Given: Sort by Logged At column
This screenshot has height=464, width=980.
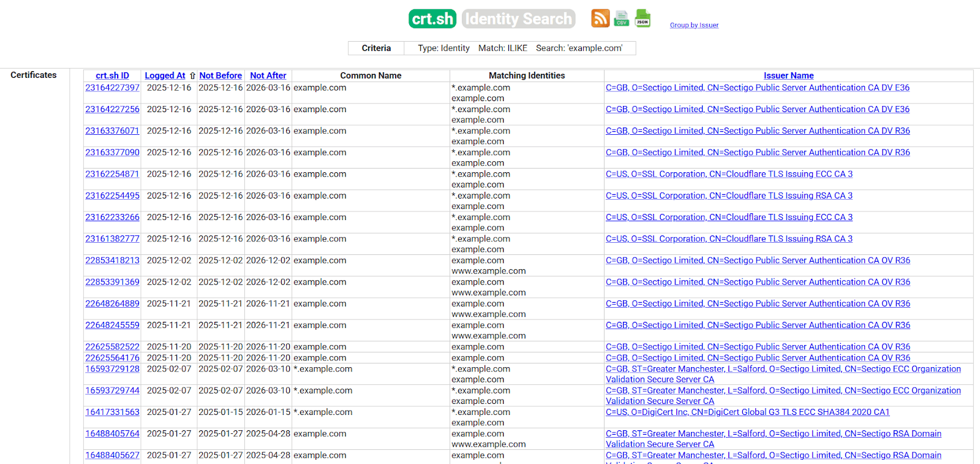Looking at the screenshot, I should [165, 75].
